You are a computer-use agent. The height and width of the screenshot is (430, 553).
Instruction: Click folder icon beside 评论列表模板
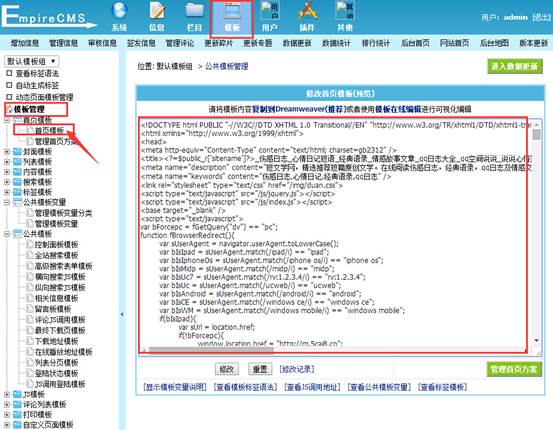(x=17, y=405)
